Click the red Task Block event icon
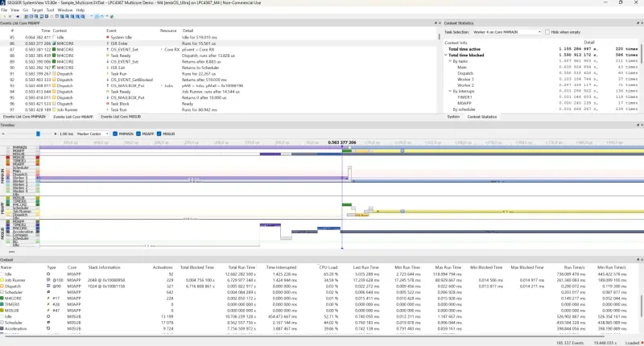The width and height of the screenshot is (644, 346). point(108,104)
